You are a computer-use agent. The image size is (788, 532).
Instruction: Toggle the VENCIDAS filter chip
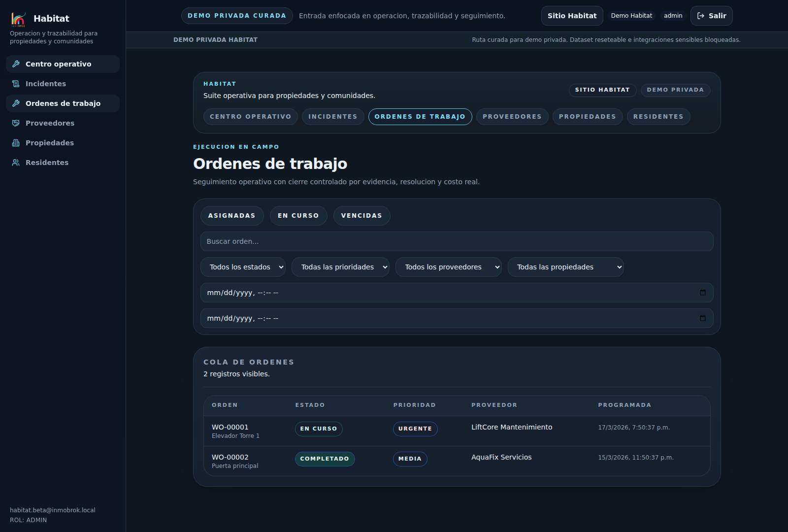[361, 215]
